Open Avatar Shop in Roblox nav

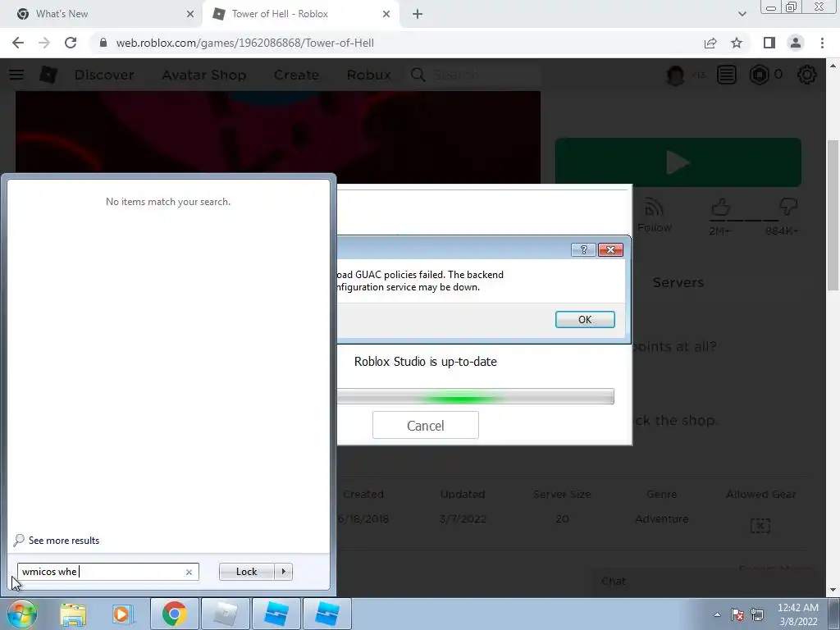[x=204, y=75]
